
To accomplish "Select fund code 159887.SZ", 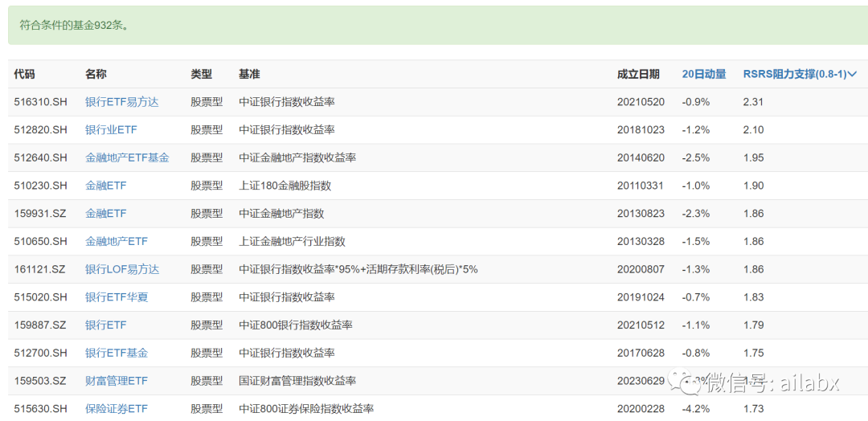I will [x=40, y=325].
